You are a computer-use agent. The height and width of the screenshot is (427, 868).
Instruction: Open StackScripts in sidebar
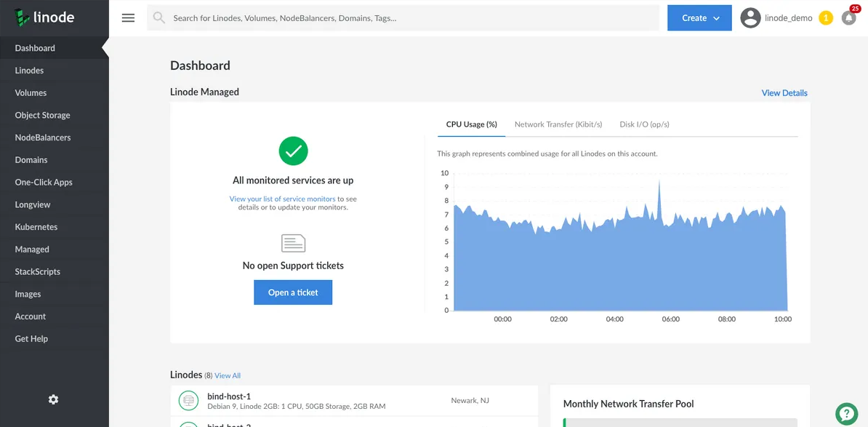pyautogui.click(x=55, y=272)
